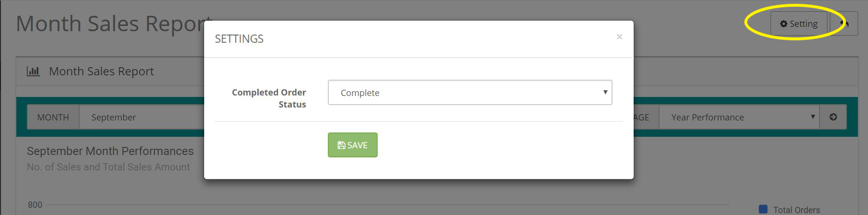Image resolution: width=868 pixels, height=215 pixels.
Task: Click the chart subtitle about Sales Amount
Action: [108, 167]
